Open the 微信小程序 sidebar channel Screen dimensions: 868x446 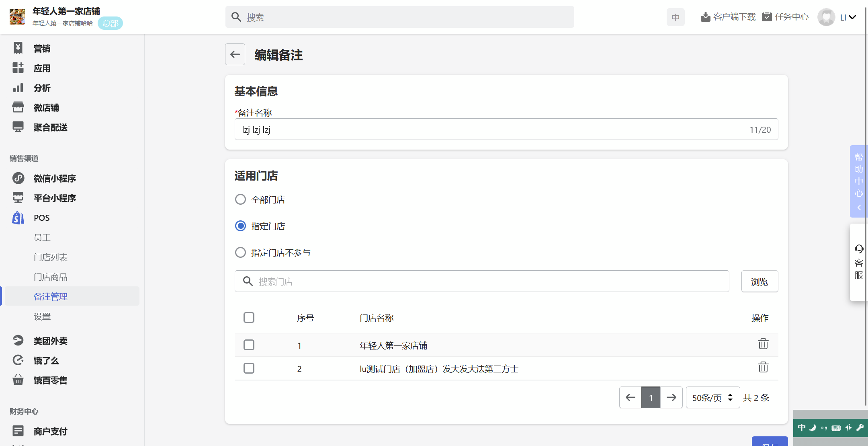click(55, 179)
